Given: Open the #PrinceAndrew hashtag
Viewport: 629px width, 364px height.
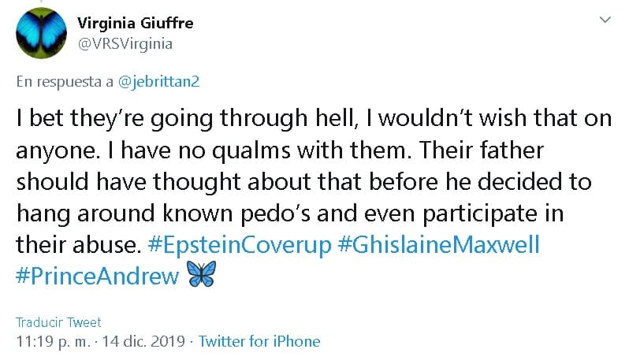Looking at the screenshot, I should [x=97, y=277].
